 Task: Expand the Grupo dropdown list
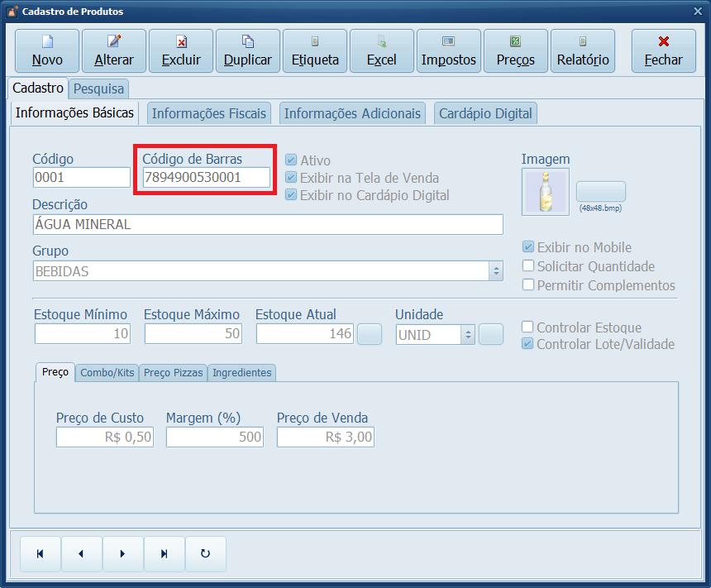pyautogui.click(x=496, y=271)
